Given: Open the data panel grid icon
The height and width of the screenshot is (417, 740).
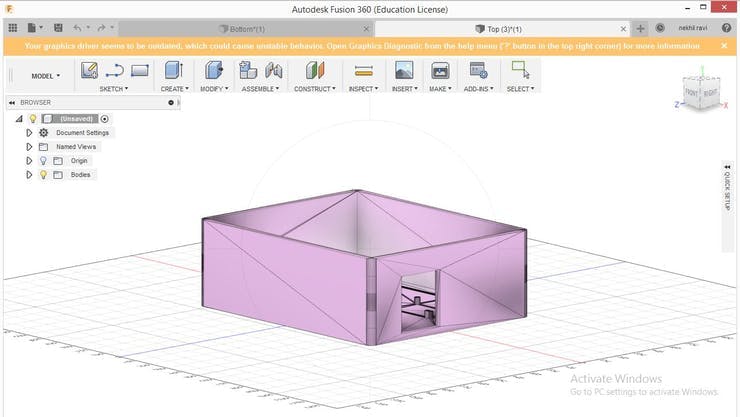Looking at the screenshot, I should point(13,28).
